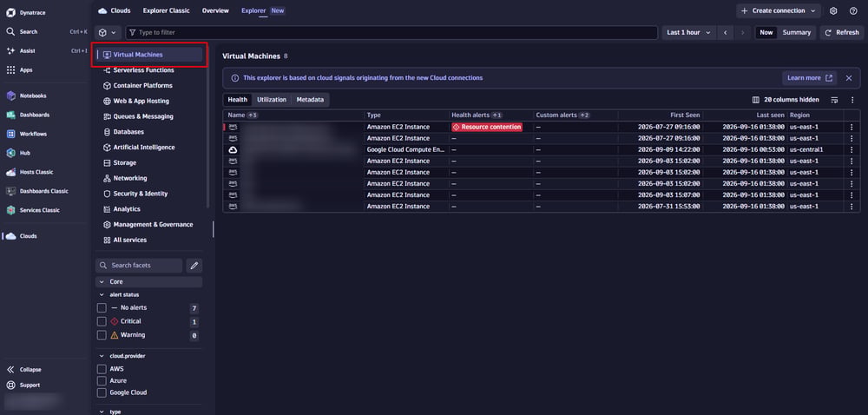Open row actions for Resource contention instance
This screenshot has height=415, width=868.
click(x=852, y=127)
